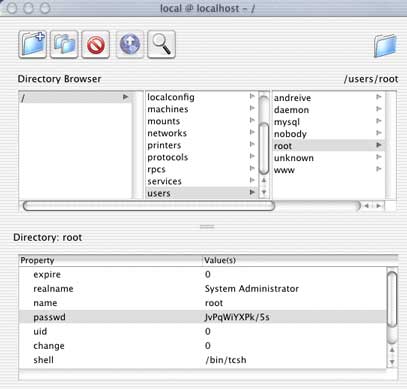Click the Value(s) column header
407x389 pixels.
[300, 260]
